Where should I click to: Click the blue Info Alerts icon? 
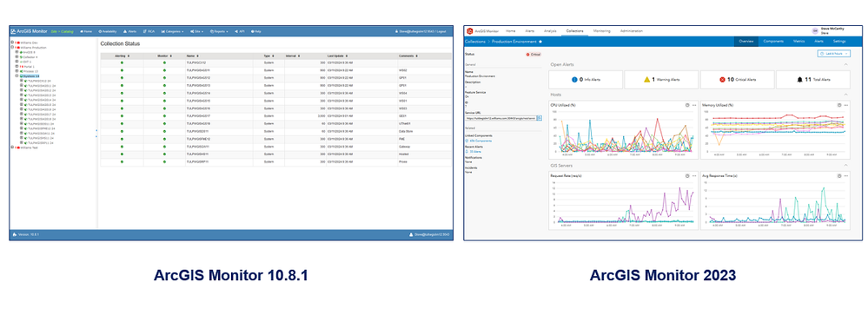point(574,80)
